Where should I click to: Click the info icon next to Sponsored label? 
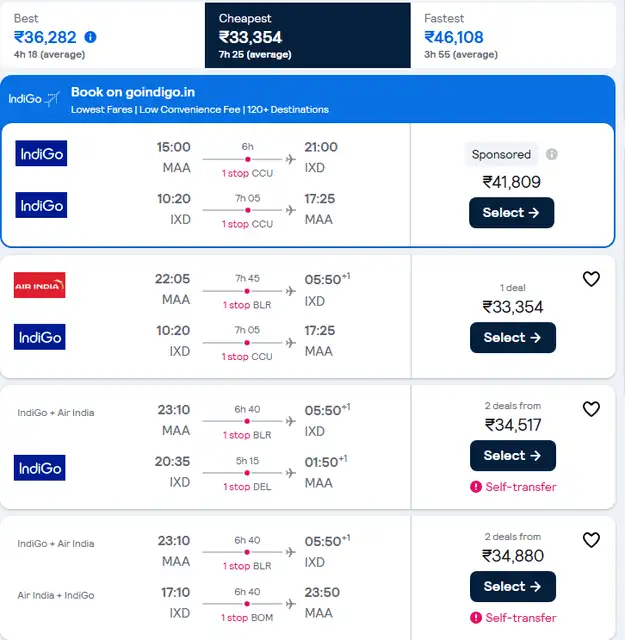(552, 154)
